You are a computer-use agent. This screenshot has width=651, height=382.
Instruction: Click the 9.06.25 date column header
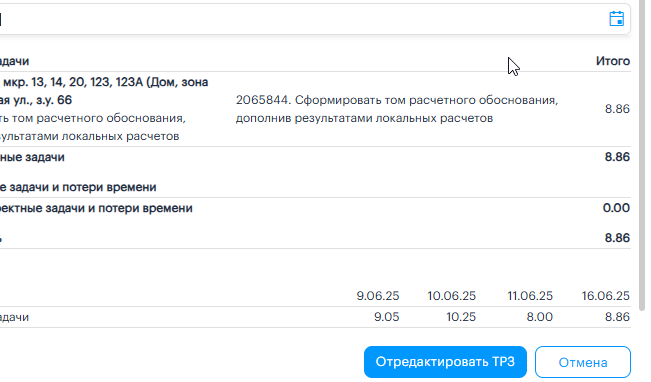378,296
